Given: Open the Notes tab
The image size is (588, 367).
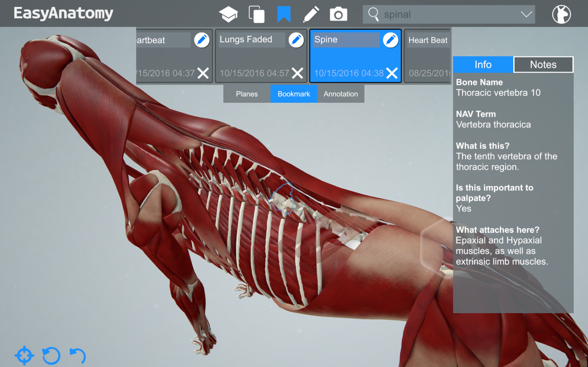Looking at the screenshot, I should tap(543, 65).
